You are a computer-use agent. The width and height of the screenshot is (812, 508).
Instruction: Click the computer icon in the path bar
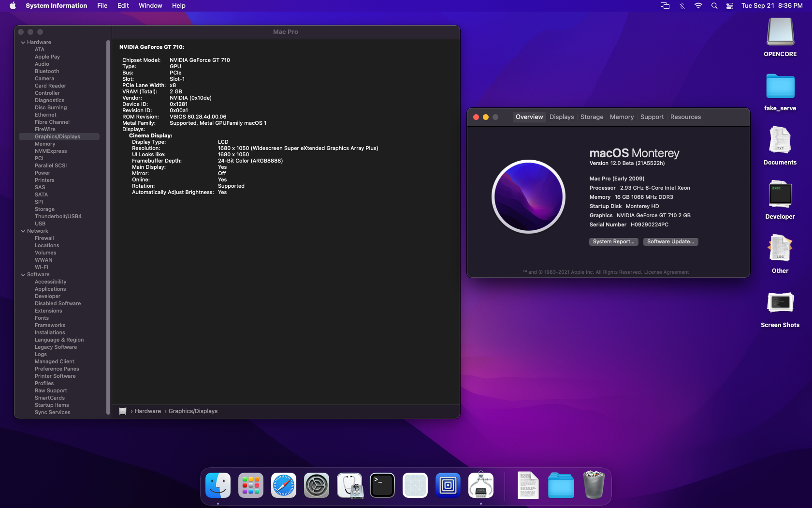(123, 411)
